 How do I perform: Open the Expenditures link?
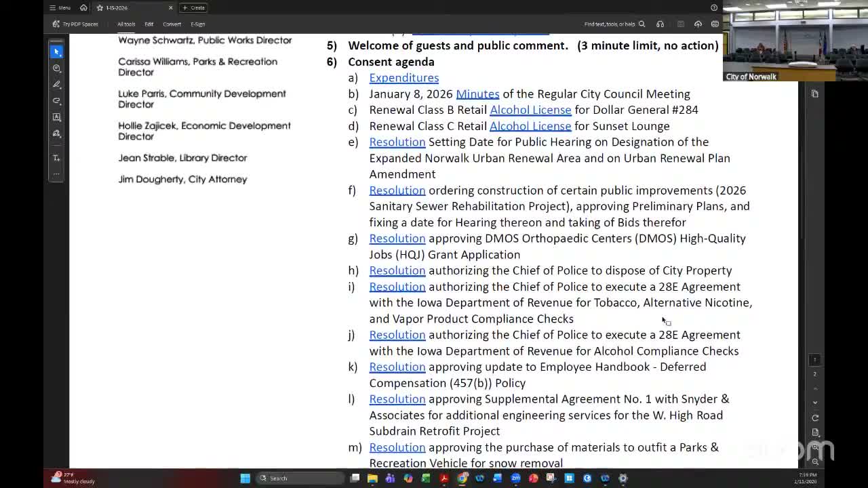pyautogui.click(x=403, y=78)
